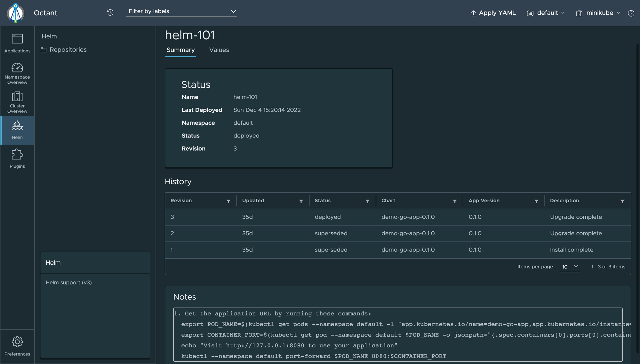The height and width of the screenshot is (364, 640).
Task: Click '1 - 3 of 3 items' pagination text
Action: point(608,267)
